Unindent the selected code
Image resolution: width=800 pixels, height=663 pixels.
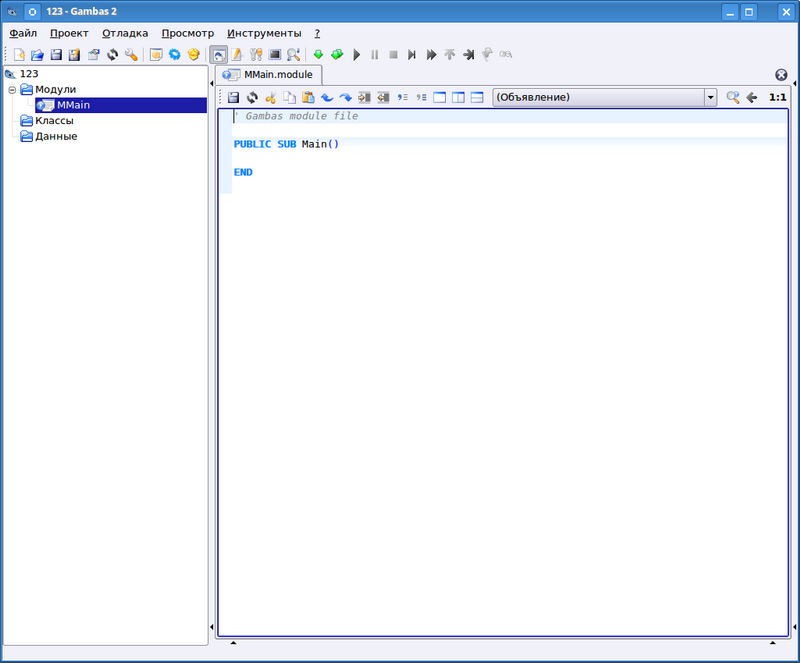coord(383,97)
